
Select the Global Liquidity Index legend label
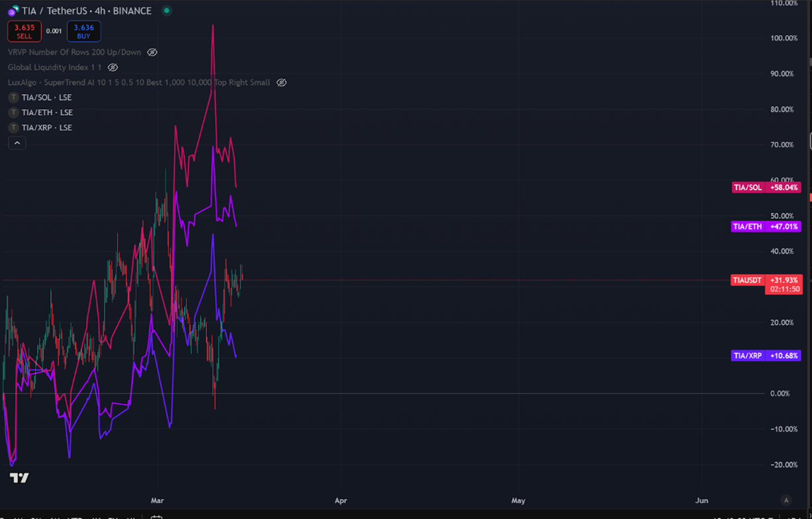(55, 68)
